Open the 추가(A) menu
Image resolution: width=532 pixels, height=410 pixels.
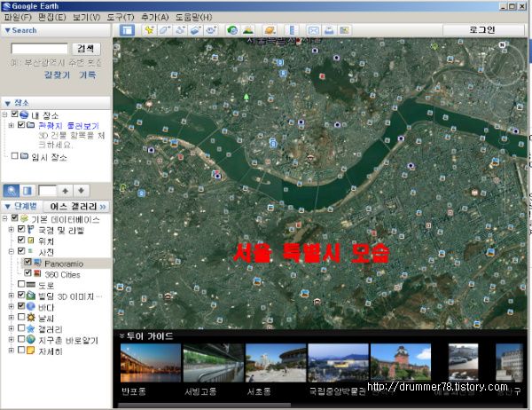154,17
